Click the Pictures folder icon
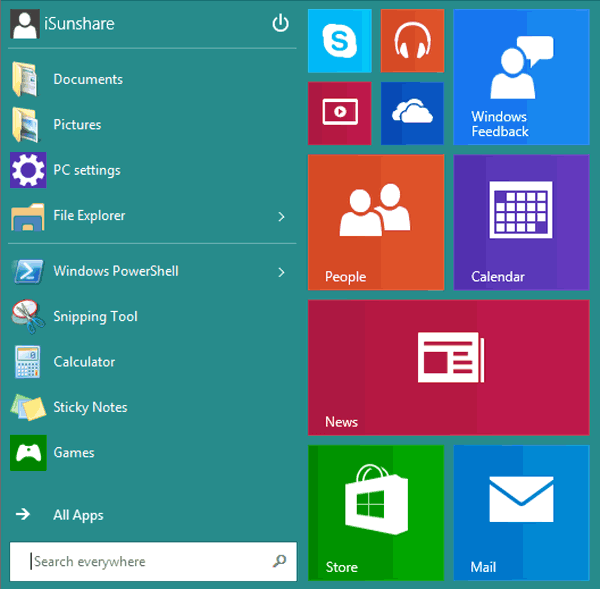 [25, 125]
